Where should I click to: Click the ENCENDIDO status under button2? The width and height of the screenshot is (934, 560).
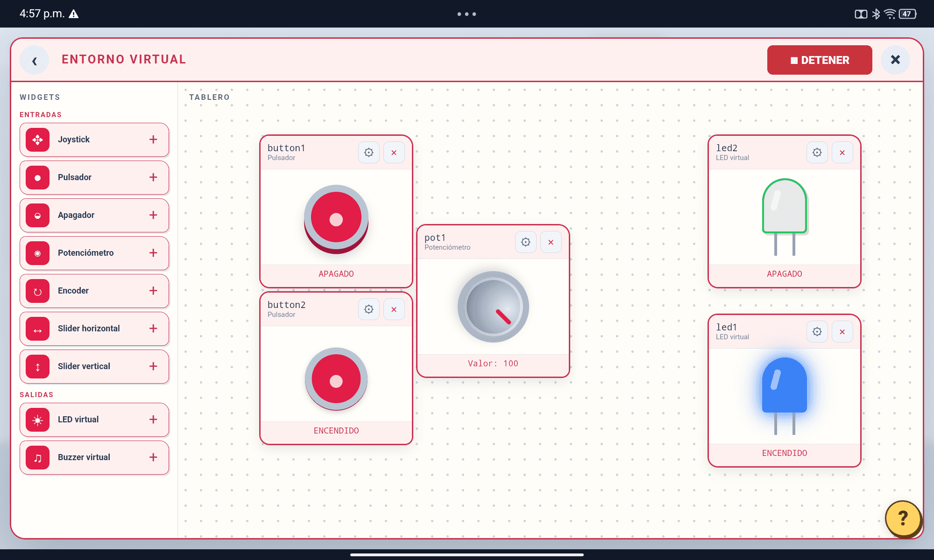coord(336,431)
